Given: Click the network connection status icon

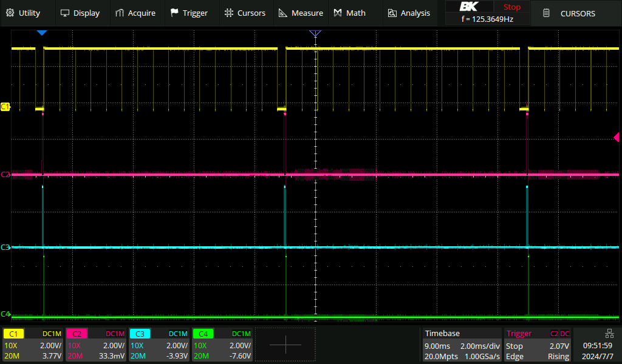Looking at the screenshot, I should click(x=609, y=334).
